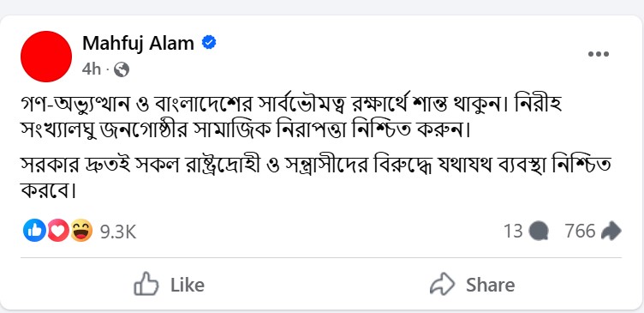Click the Like text label
Viewport: 644px width, 313px height.
(x=188, y=285)
